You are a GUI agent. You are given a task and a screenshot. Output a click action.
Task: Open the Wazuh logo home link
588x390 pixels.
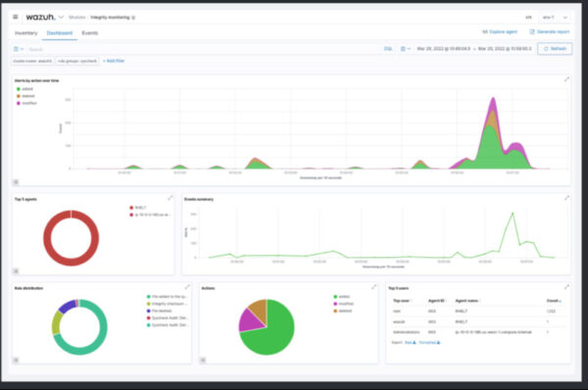40,17
